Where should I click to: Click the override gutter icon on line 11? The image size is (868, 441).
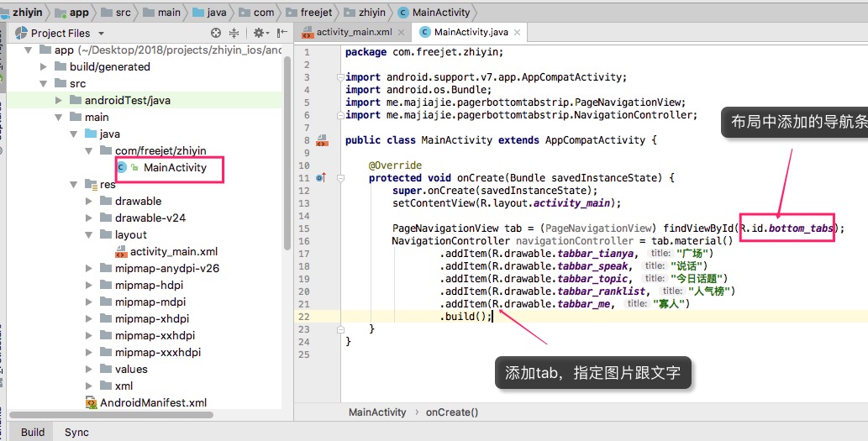(321, 177)
